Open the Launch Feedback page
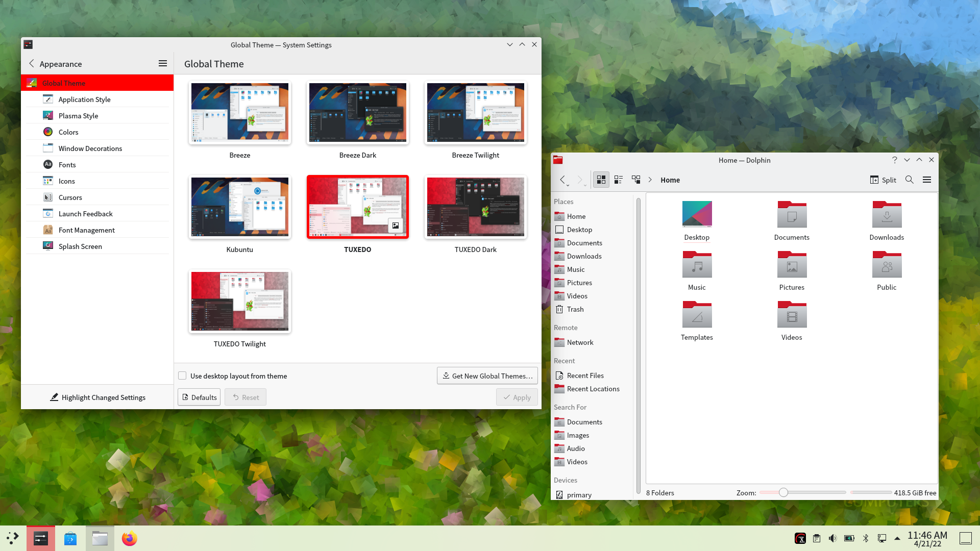This screenshot has height=551, width=980. tap(97, 214)
